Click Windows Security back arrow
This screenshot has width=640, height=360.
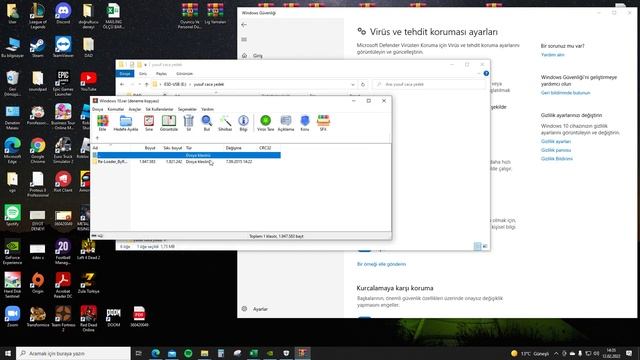click(x=244, y=25)
